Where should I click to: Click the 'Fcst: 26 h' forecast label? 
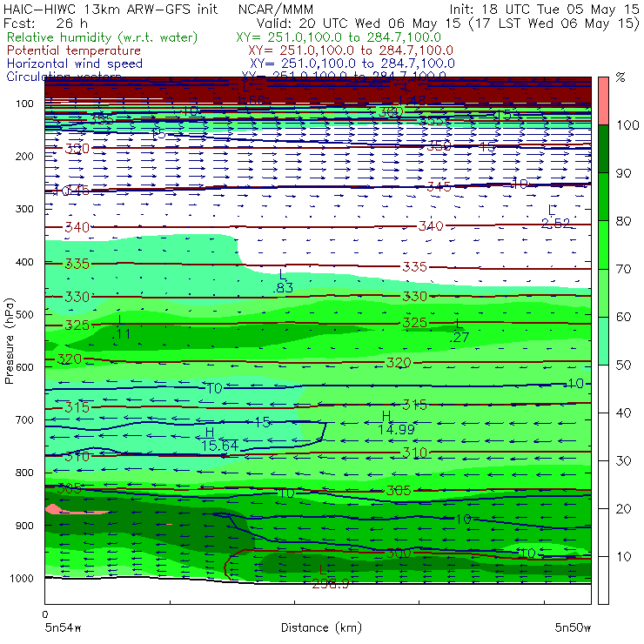click(45, 23)
